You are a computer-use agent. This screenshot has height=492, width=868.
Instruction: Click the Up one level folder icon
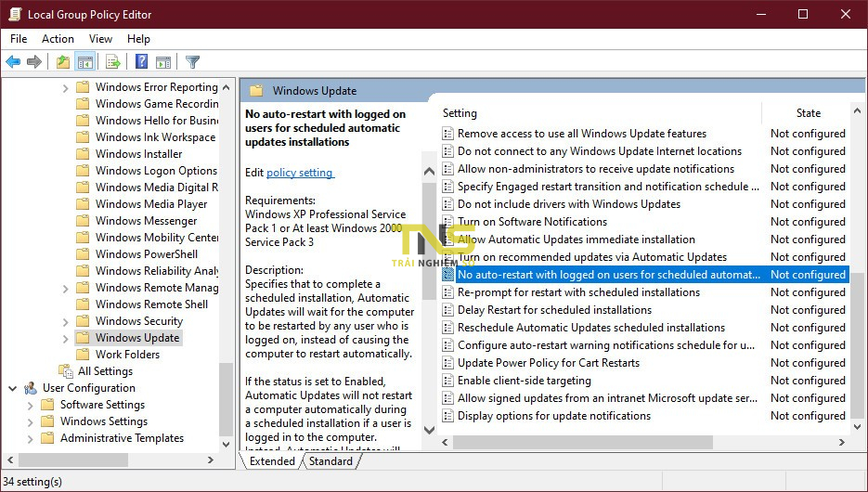(x=63, y=62)
